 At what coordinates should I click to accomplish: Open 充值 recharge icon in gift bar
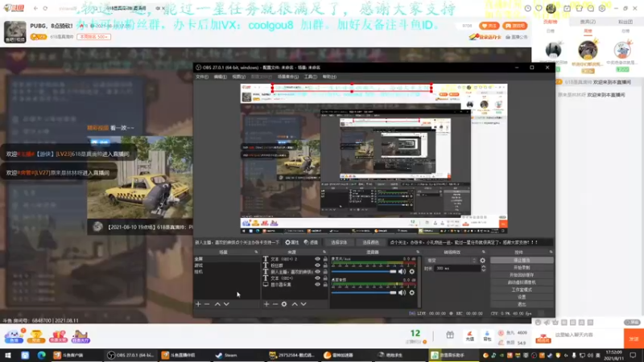pyautogui.click(x=470, y=336)
